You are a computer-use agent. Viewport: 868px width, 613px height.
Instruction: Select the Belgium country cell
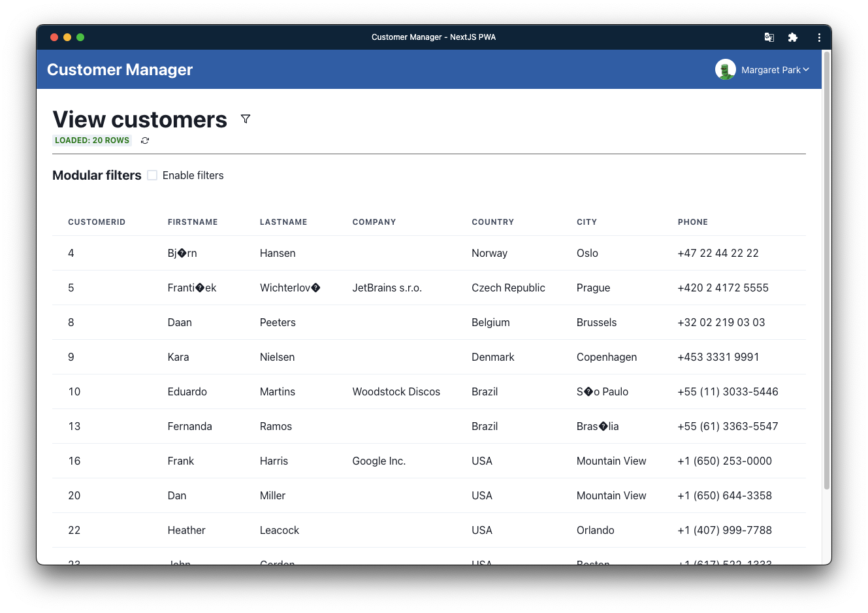pyautogui.click(x=490, y=322)
